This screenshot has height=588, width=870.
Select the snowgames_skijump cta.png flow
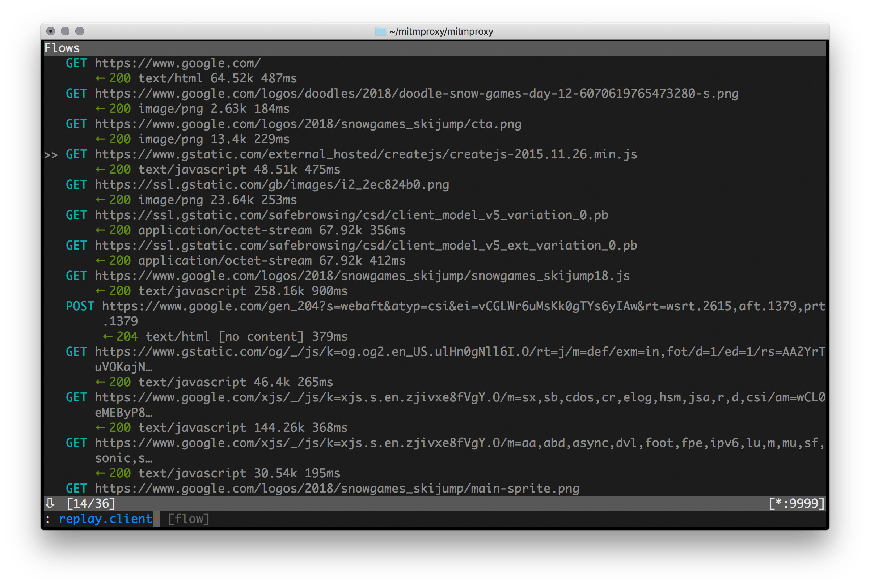307,124
